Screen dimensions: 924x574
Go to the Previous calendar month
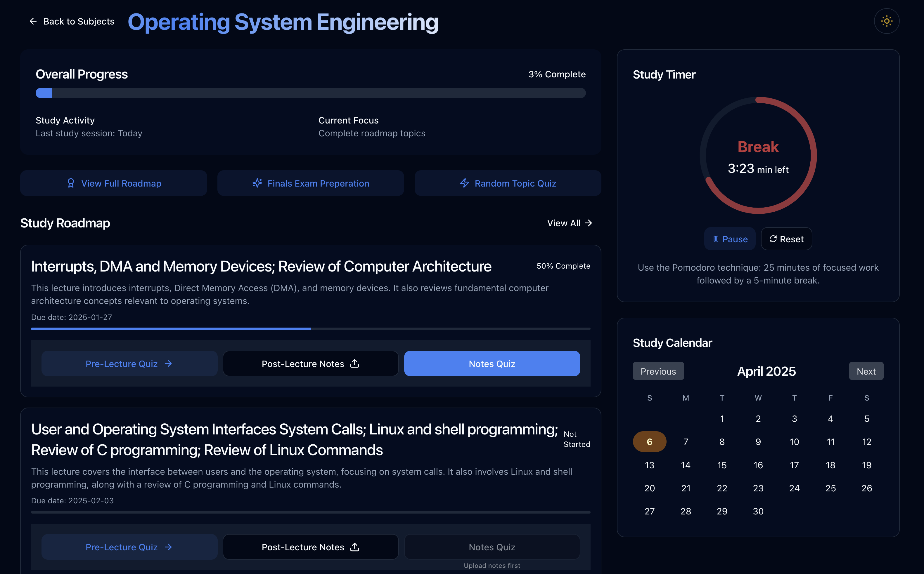click(x=658, y=371)
